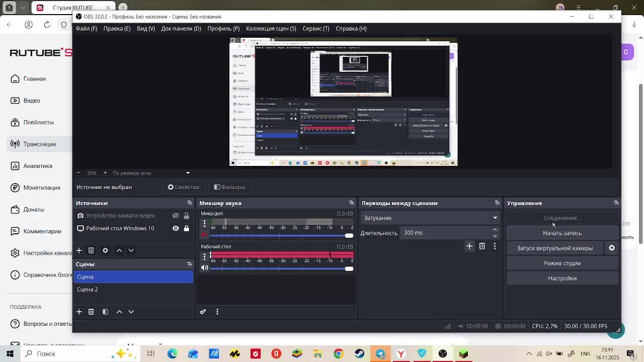This screenshot has width=644, height=362.
Task: Open the preview scaling dropdown По размеру окна
Action: click(151, 173)
